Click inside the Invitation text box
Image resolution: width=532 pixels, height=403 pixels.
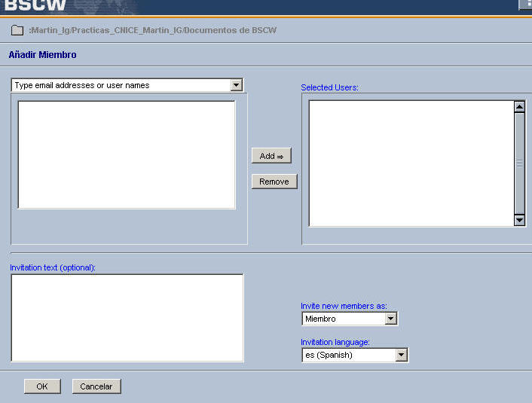(127, 317)
